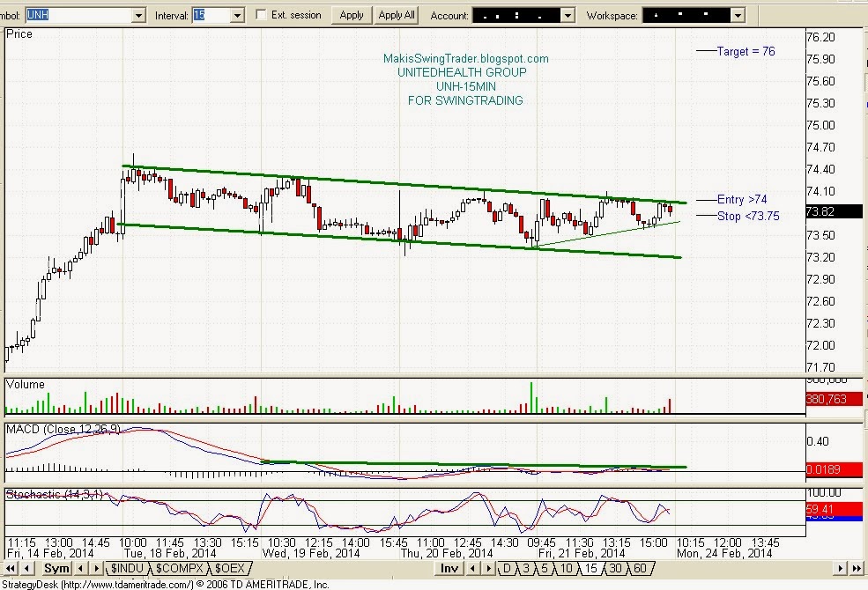Switch to the $OEX tab

point(229,568)
